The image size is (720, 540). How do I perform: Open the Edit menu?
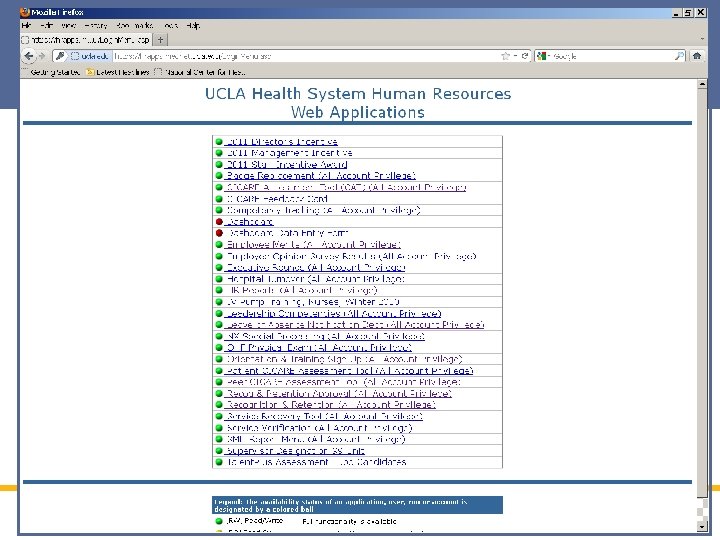46,26
